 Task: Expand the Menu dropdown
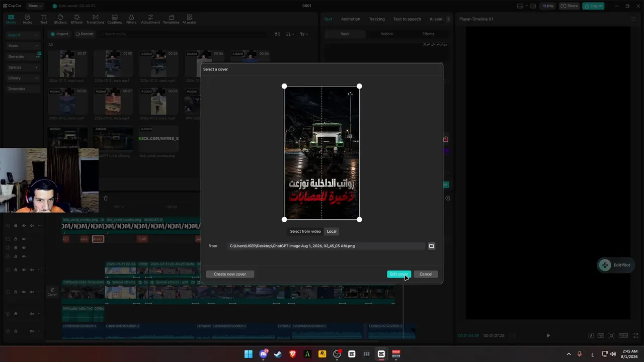(35, 6)
